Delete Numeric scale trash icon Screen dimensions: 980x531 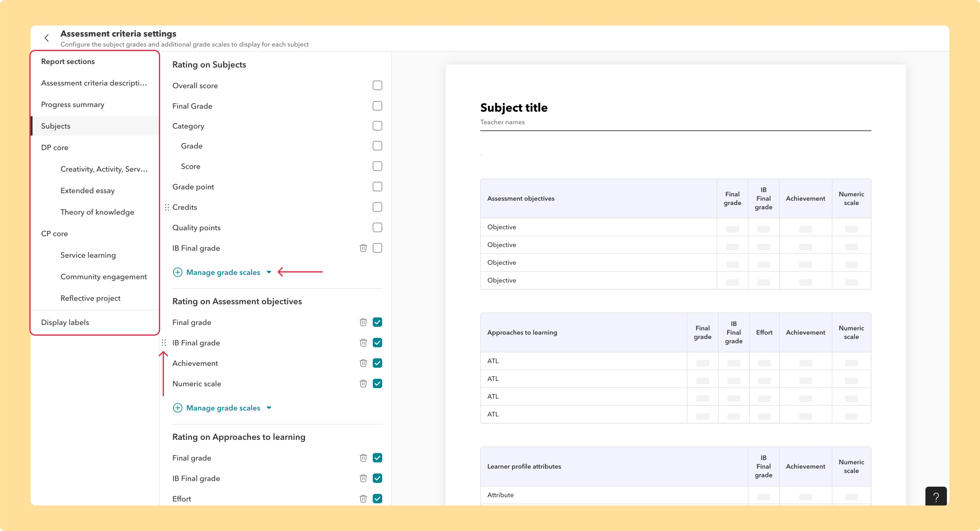click(x=363, y=384)
